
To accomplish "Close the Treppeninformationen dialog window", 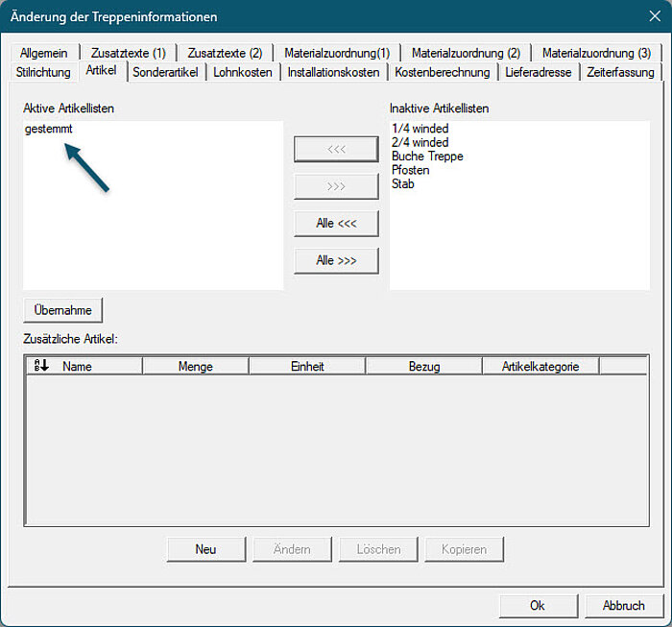I will point(654,16).
